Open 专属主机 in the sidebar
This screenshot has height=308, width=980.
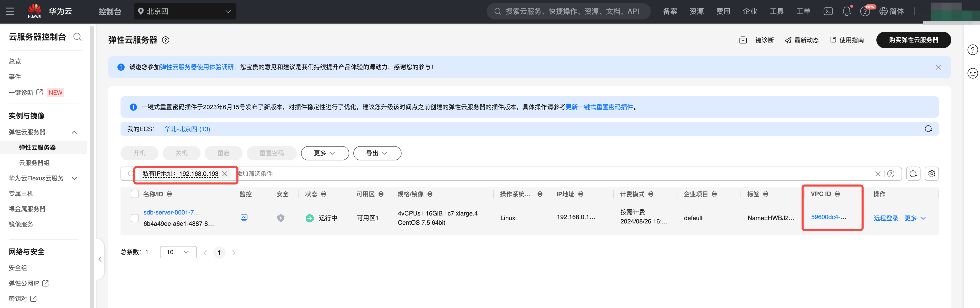(x=21, y=193)
